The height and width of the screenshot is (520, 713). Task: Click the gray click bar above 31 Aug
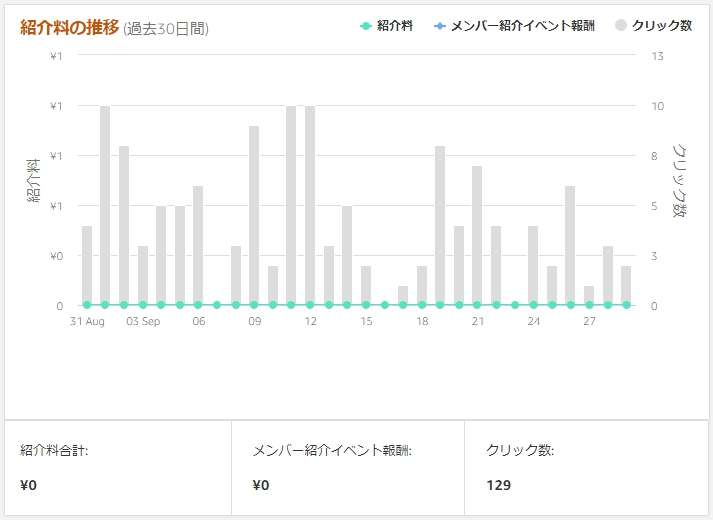tap(87, 265)
